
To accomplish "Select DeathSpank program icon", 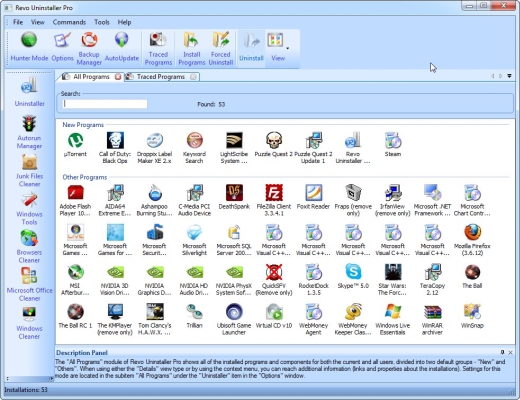I will coord(234,197).
